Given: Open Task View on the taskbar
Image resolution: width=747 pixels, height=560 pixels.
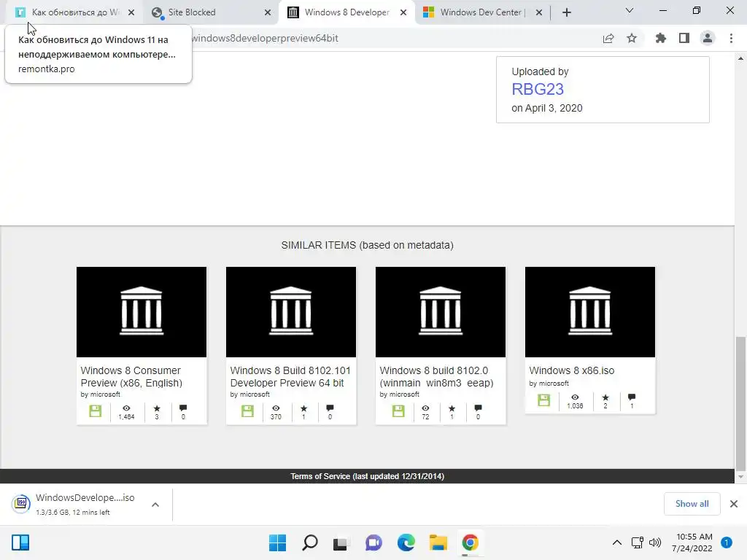Looking at the screenshot, I should [x=340, y=543].
